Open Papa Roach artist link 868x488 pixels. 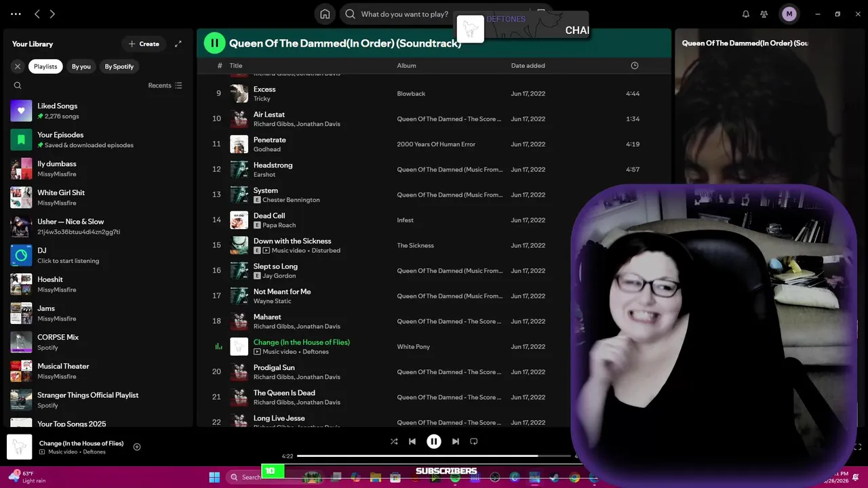click(279, 225)
